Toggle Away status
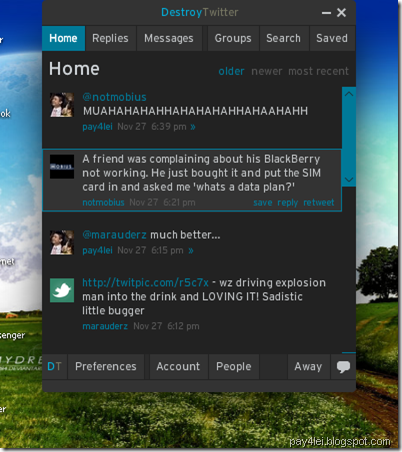This screenshot has height=452, width=402. pyautogui.click(x=308, y=367)
